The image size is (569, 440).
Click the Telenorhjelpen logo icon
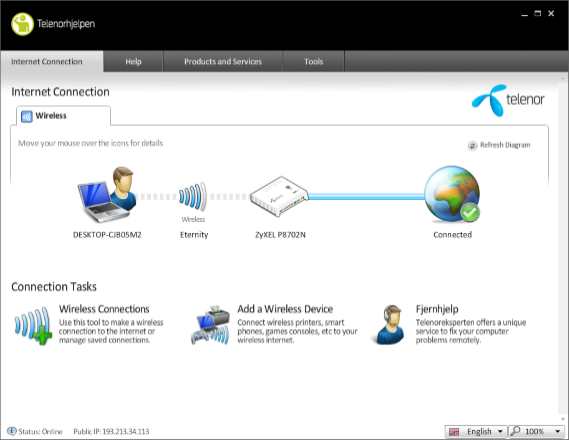(22, 24)
